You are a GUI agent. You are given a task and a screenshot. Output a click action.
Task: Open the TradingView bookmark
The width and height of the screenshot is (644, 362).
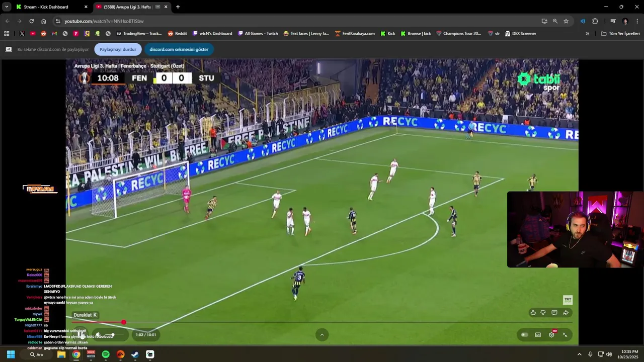tap(139, 34)
